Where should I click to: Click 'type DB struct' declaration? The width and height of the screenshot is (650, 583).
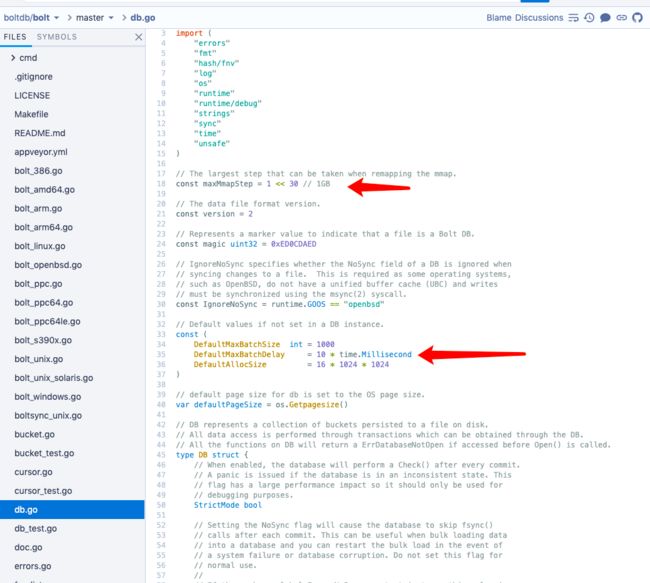[212, 455]
